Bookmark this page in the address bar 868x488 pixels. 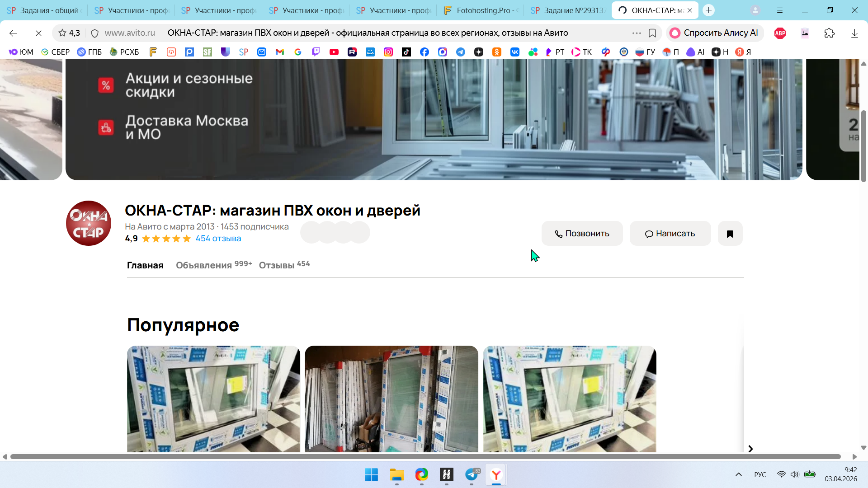pyautogui.click(x=652, y=33)
